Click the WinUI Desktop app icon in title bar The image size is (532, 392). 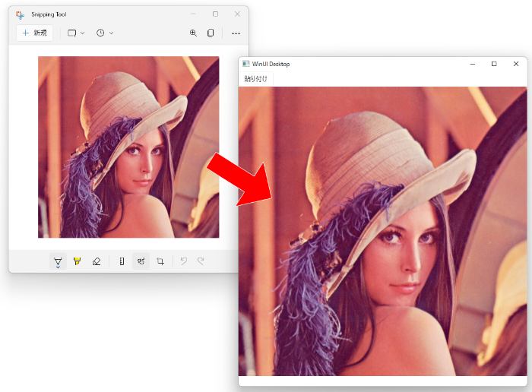click(246, 64)
